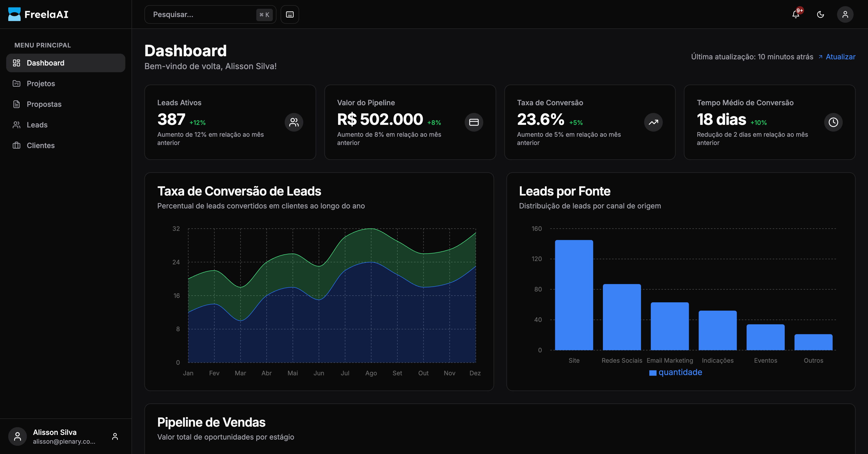868x454 pixels.
Task: Open the notifications bell with 9+ badge
Action: point(796,14)
